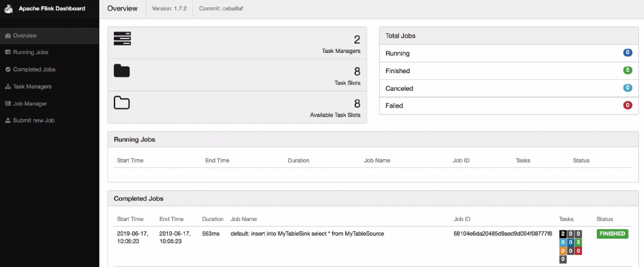Click the Job ID header in Completed Jobs
The image size is (644, 267).
(462, 219)
